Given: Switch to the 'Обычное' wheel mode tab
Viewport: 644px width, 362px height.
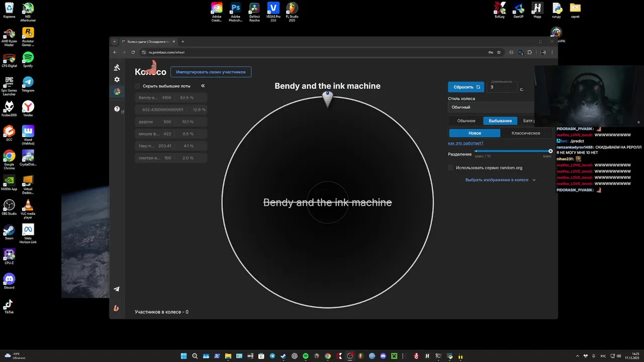Looking at the screenshot, I should 466,121.
